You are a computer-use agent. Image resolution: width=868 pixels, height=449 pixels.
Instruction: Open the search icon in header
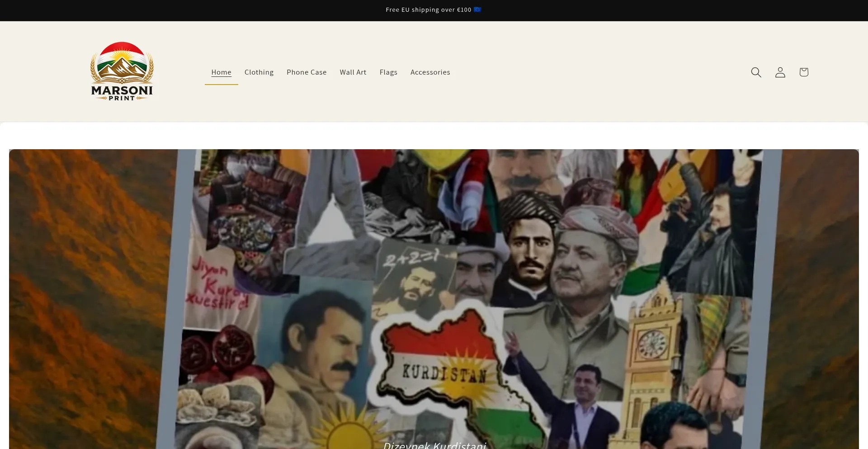coord(756,72)
